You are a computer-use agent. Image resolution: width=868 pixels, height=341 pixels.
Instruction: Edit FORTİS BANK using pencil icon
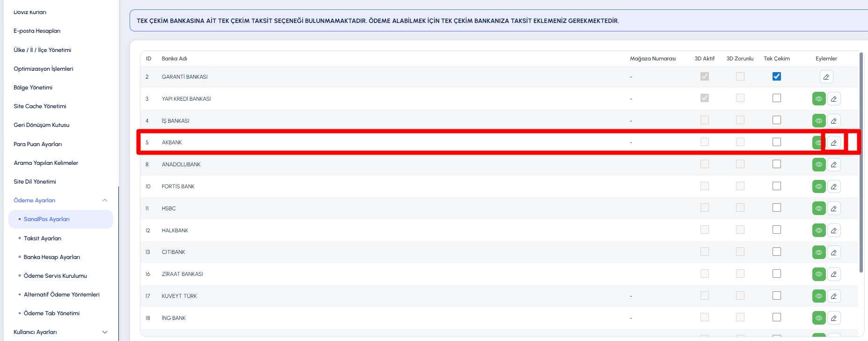834,186
